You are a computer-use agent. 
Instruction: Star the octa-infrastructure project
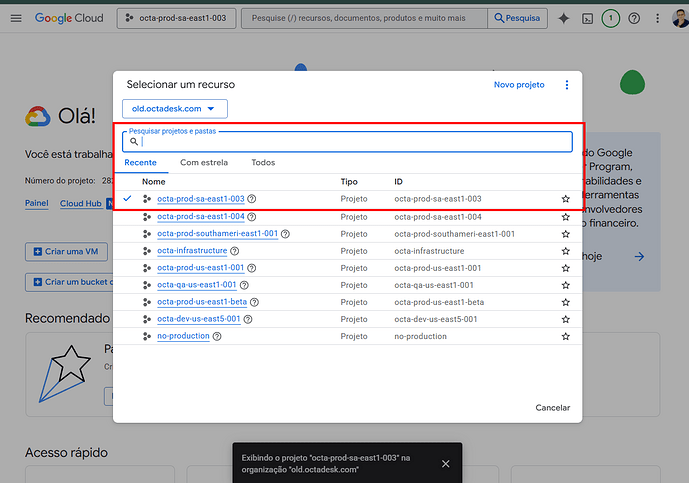tap(565, 251)
